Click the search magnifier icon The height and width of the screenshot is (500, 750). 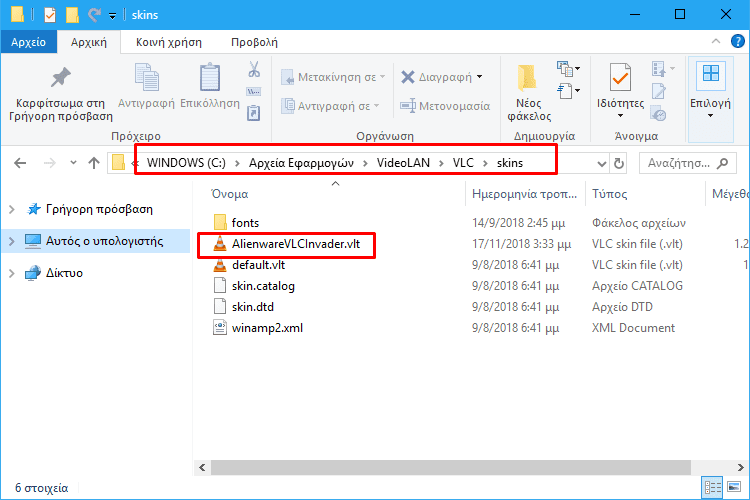pyautogui.click(x=723, y=163)
